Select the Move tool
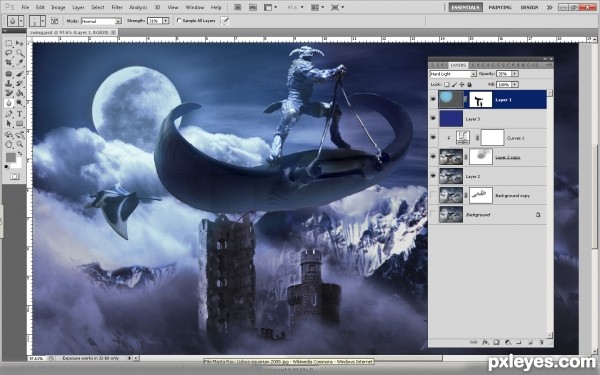Screen dimensions: 600x375 click(x=20, y=43)
